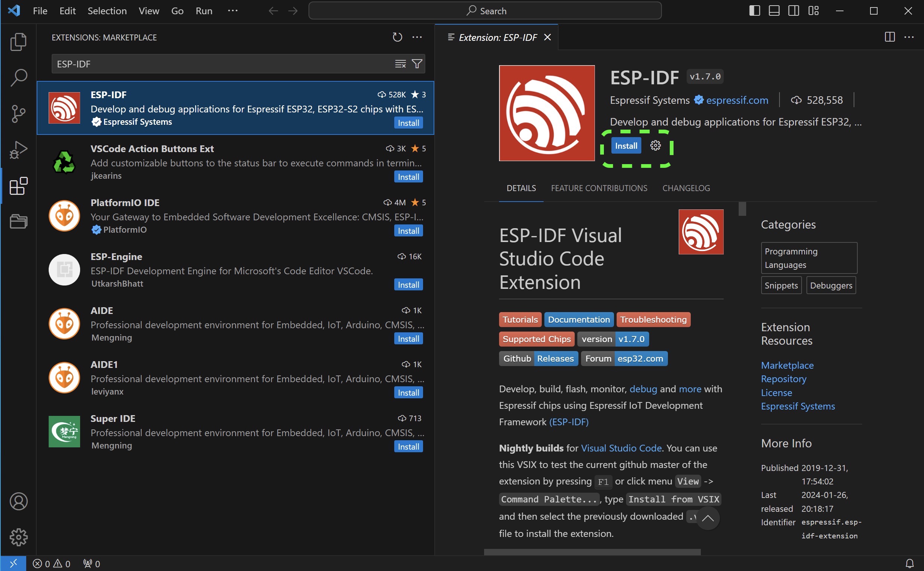Open the Source Control view
Screen dimensions: 924x571
pyautogui.click(x=18, y=114)
